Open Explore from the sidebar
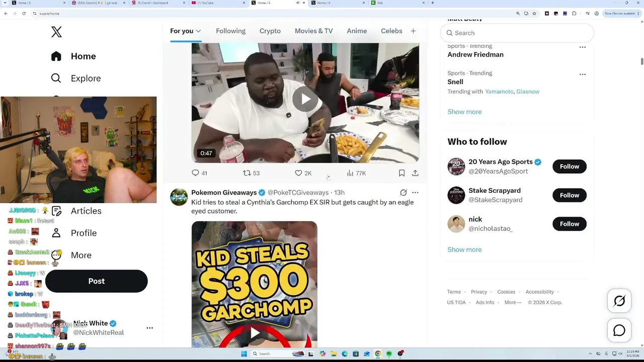 pyautogui.click(x=76, y=78)
